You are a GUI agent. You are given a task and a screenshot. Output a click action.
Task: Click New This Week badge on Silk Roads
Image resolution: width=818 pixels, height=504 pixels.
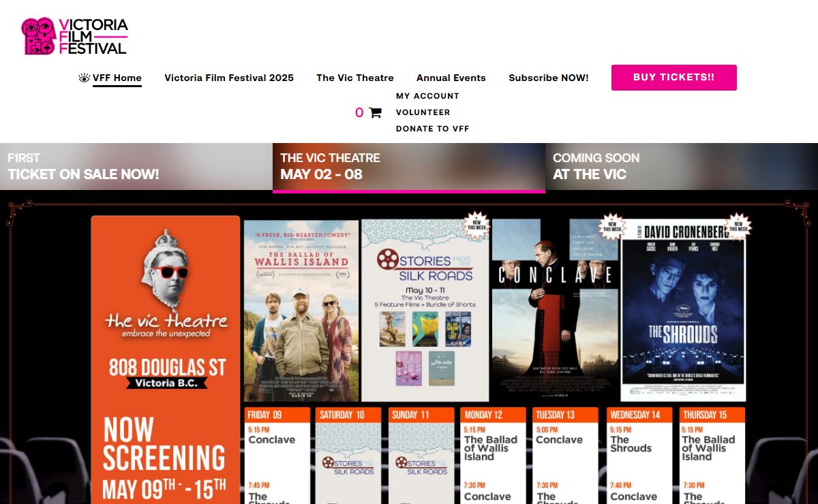click(x=476, y=225)
